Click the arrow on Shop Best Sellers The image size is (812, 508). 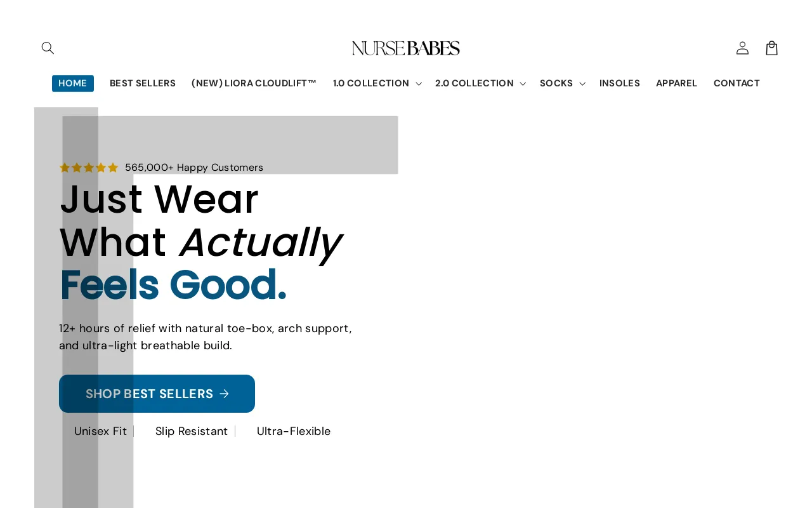[x=224, y=394]
